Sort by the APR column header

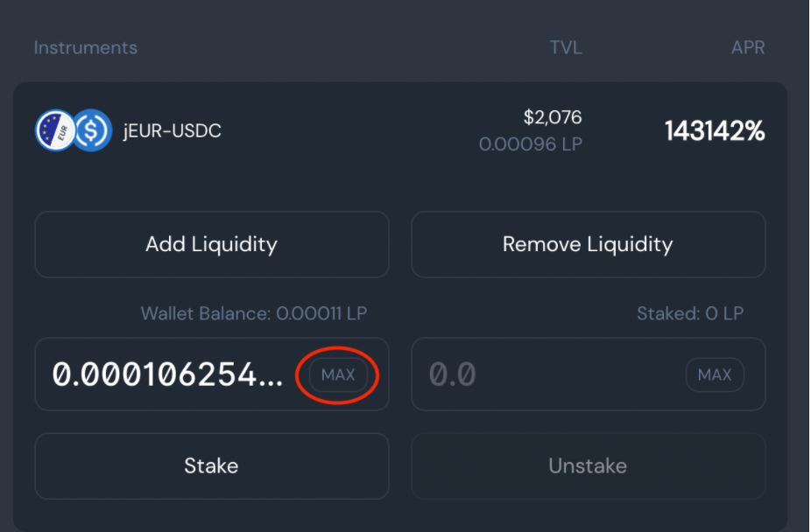[x=748, y=47]
